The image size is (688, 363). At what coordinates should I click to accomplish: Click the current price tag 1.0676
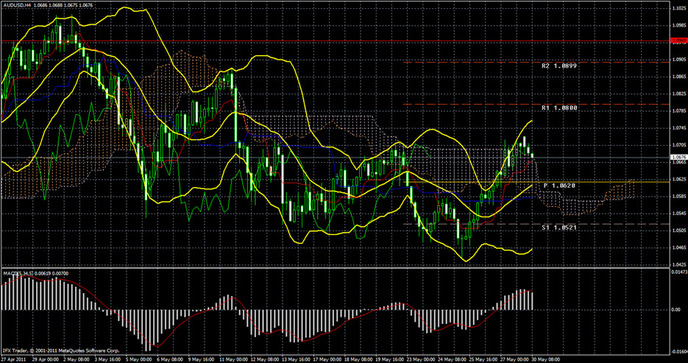679,157
